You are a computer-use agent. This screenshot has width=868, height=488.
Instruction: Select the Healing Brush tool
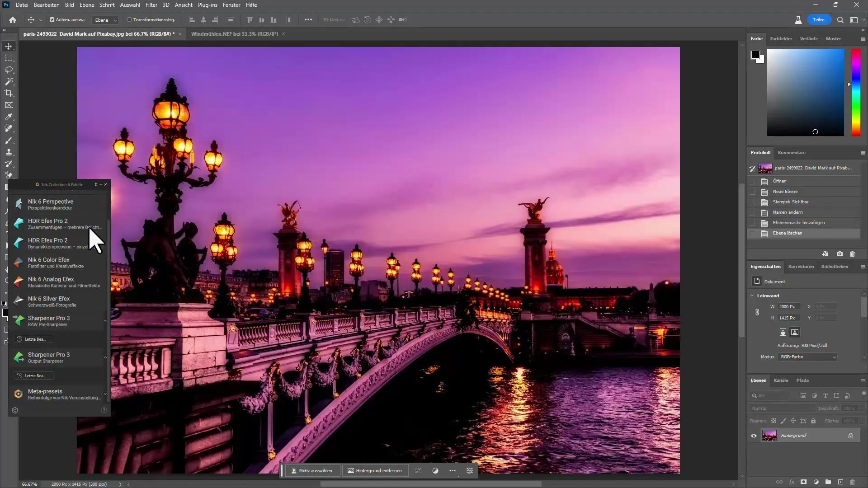pyautogui.click(x=9, y=129)
